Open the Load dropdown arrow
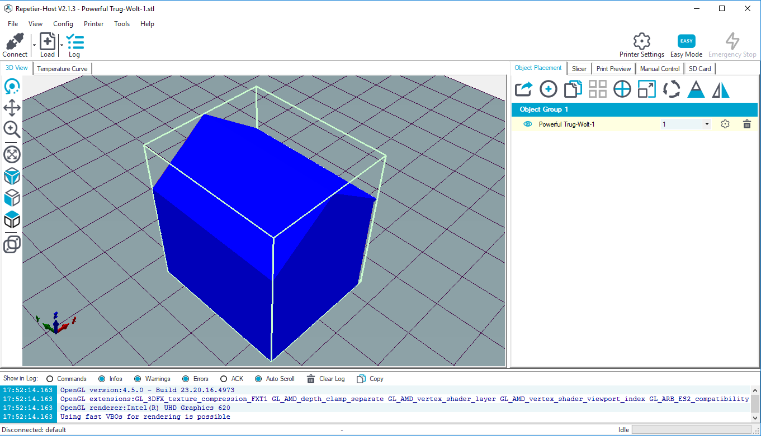 tap(62, 45)
